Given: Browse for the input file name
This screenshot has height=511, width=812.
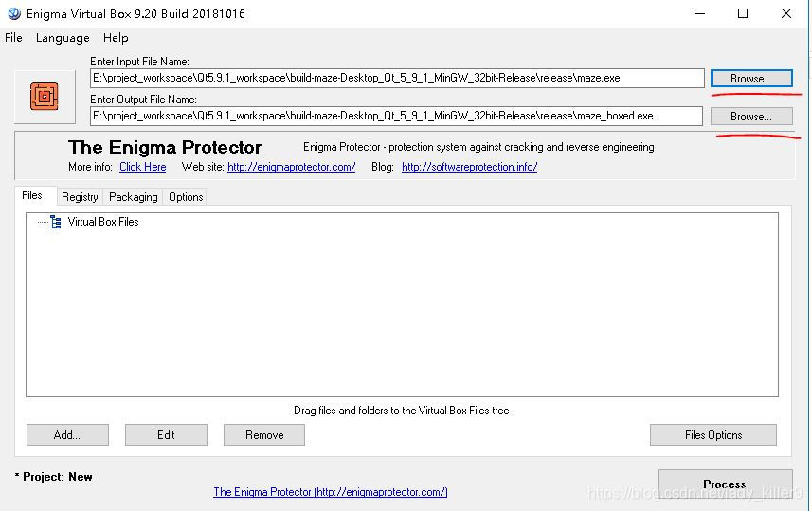Looking at the screenshot, I should click(751, 79).
